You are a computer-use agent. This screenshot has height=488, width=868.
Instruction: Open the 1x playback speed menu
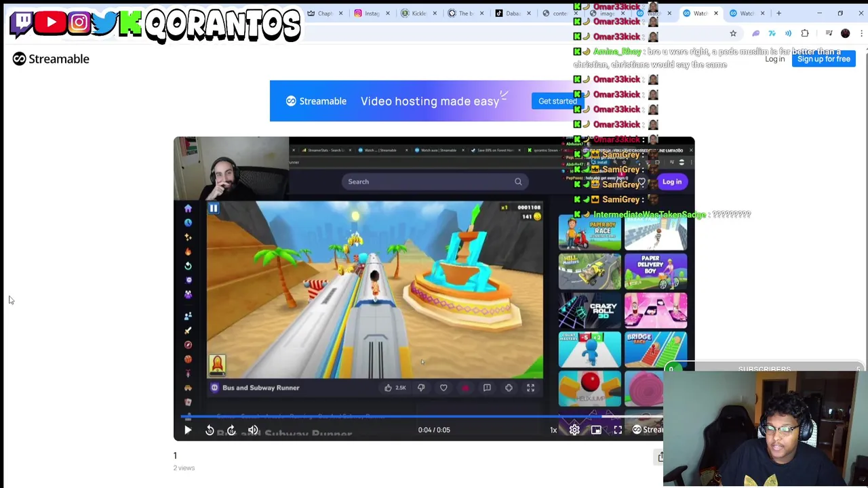553,430
